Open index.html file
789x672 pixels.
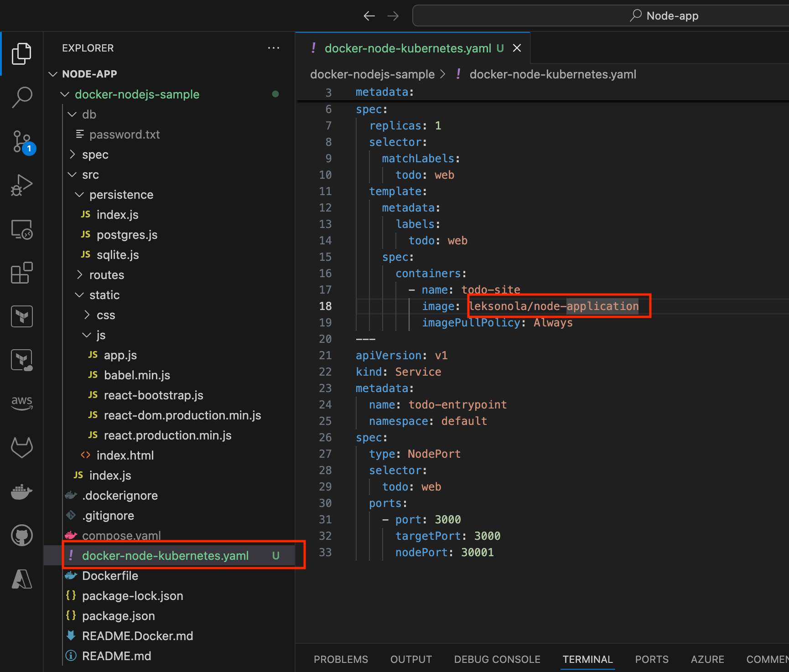coord(125,455)
